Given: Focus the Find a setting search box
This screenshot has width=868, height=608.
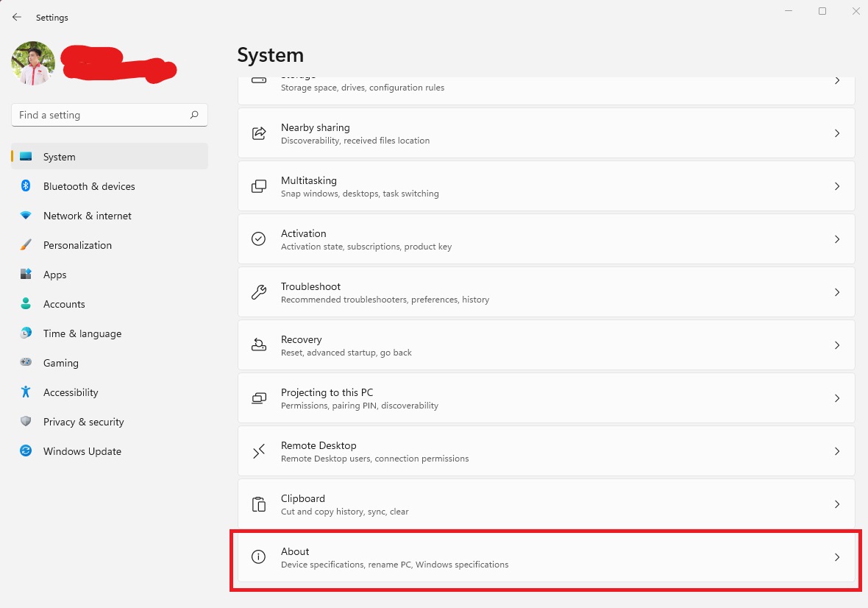Looking at the screenshot, I should pyautogui.click(x=99, y=115).
